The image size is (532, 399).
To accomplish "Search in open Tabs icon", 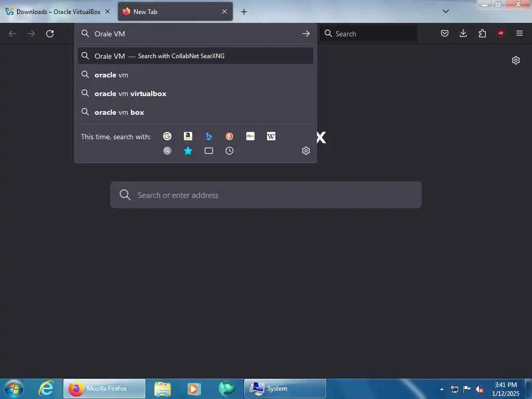I will 209,151.
